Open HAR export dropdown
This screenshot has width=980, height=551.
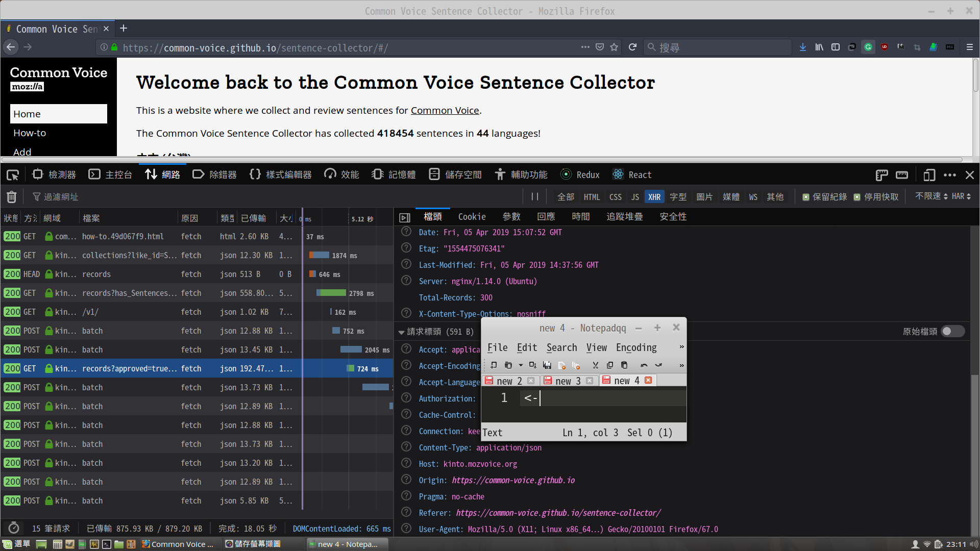pyautogui.click(x=961, y=196)
